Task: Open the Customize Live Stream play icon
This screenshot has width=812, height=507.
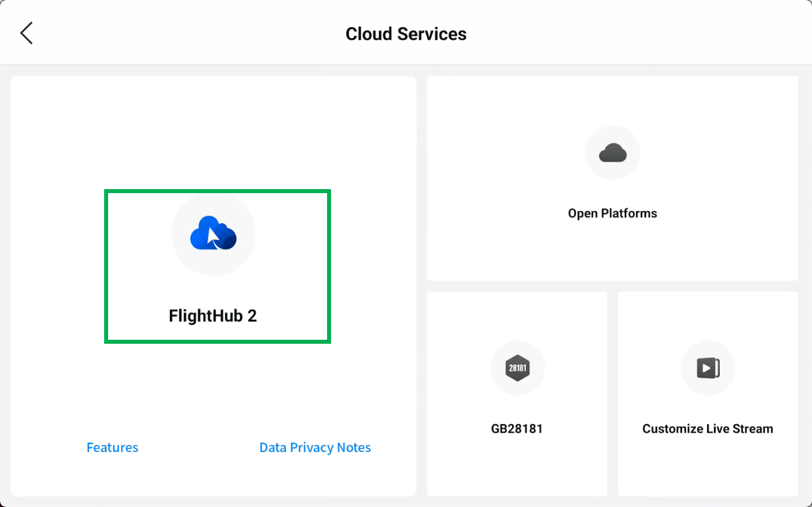Action: pyautogui.click(x=708, y=368)
